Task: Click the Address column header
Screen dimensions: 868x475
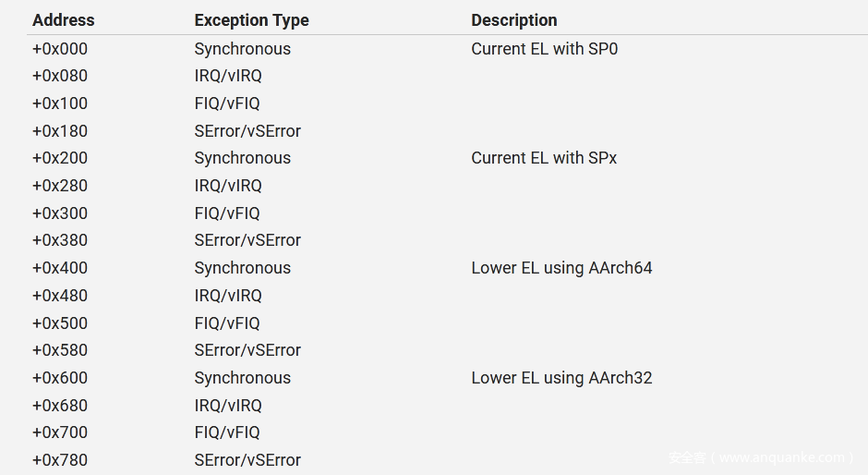Action: pyautogui.click(x=64, y=20)
